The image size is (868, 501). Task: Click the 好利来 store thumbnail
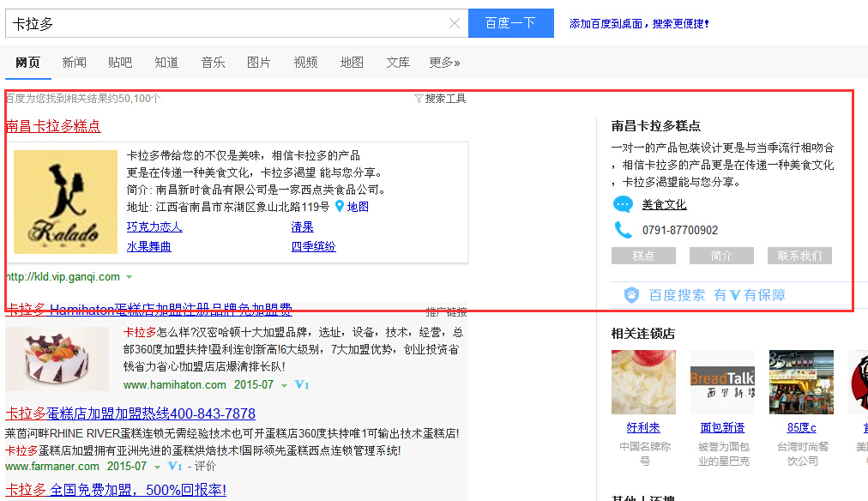[643, 382]
